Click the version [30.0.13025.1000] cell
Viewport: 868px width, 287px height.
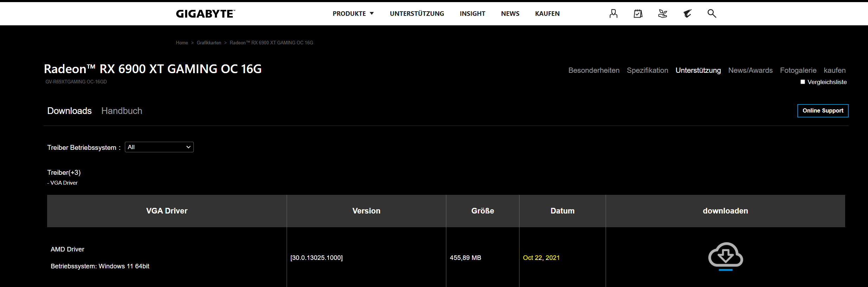tap(316, 258)
